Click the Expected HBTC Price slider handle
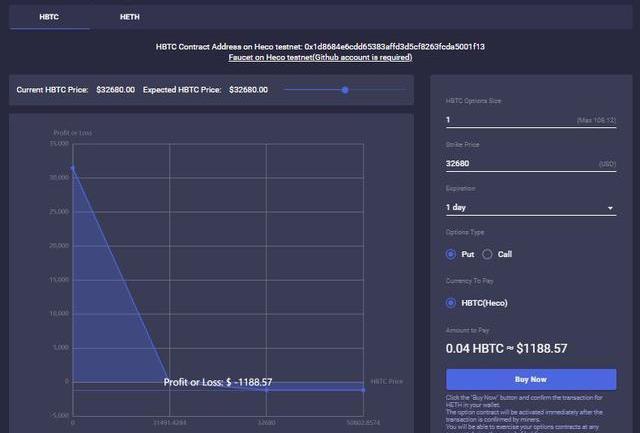 click(x=345, y=90)
